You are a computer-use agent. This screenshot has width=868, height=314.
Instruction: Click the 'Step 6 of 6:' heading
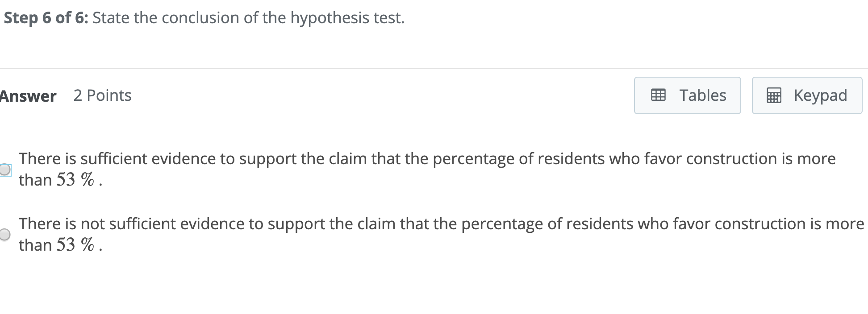46,18
